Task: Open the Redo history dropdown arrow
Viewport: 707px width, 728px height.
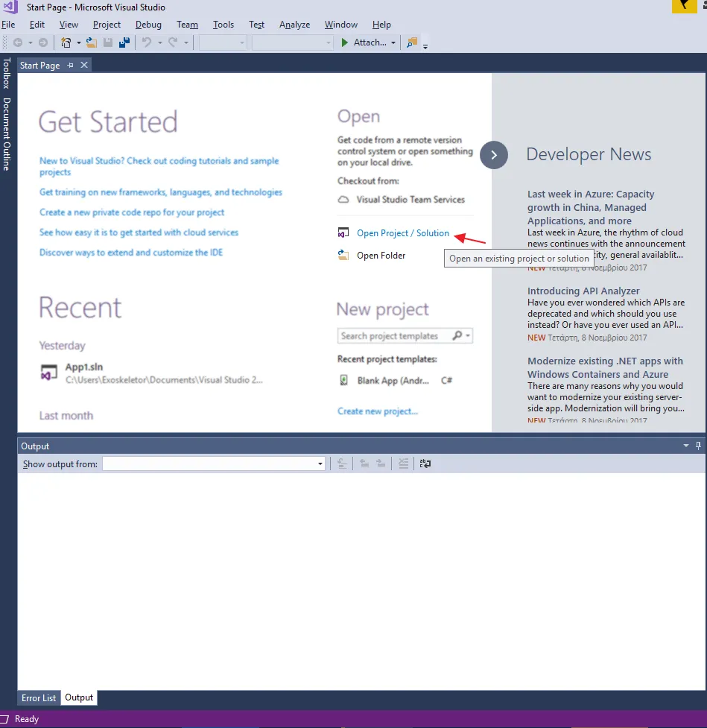Action: click(x=186, y=42)
